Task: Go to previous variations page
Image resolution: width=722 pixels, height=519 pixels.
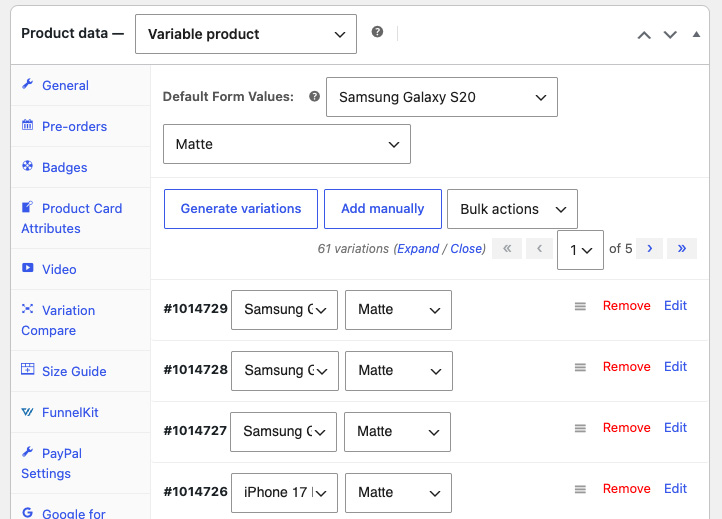Action: tap(540, 249)
